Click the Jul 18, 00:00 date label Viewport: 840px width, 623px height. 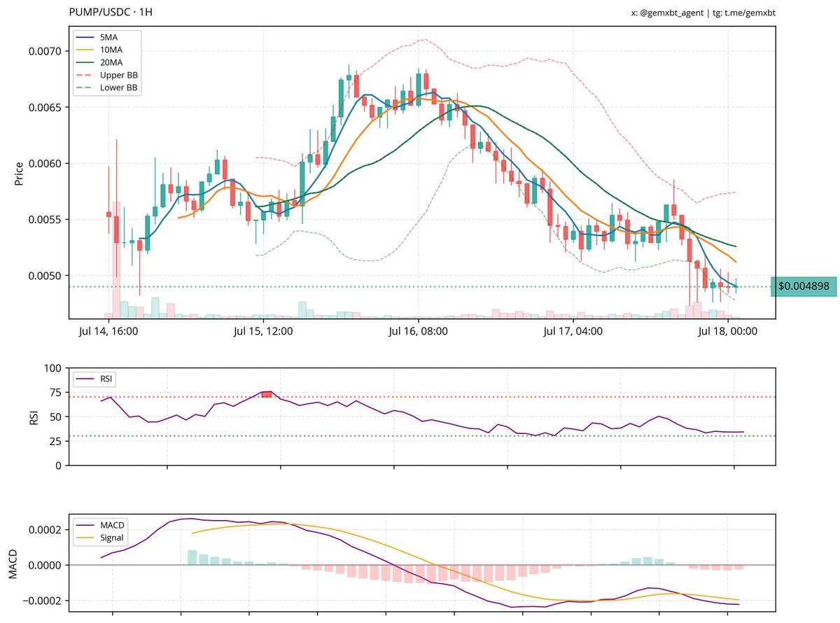[728, 332]
